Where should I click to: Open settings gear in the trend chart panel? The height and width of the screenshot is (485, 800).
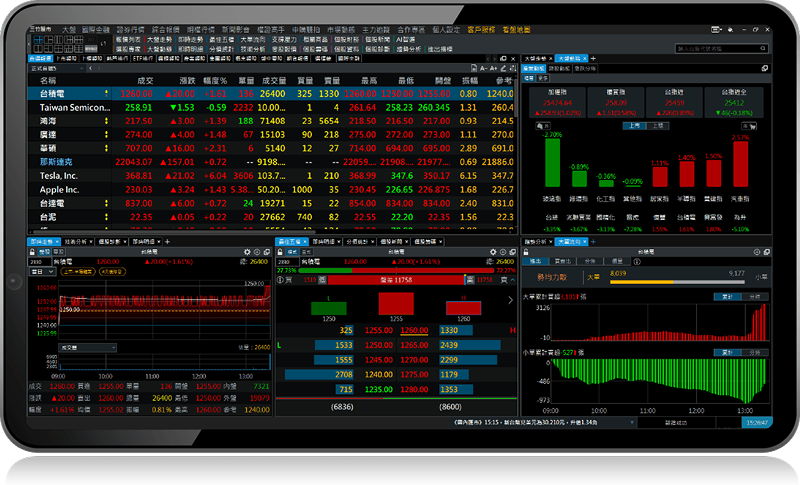(x=247, y=252)
